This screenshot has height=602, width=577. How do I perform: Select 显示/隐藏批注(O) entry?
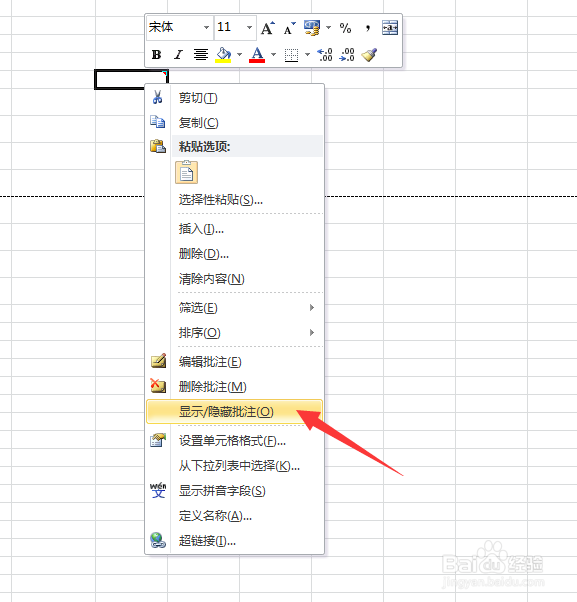(x=235, y=412)
